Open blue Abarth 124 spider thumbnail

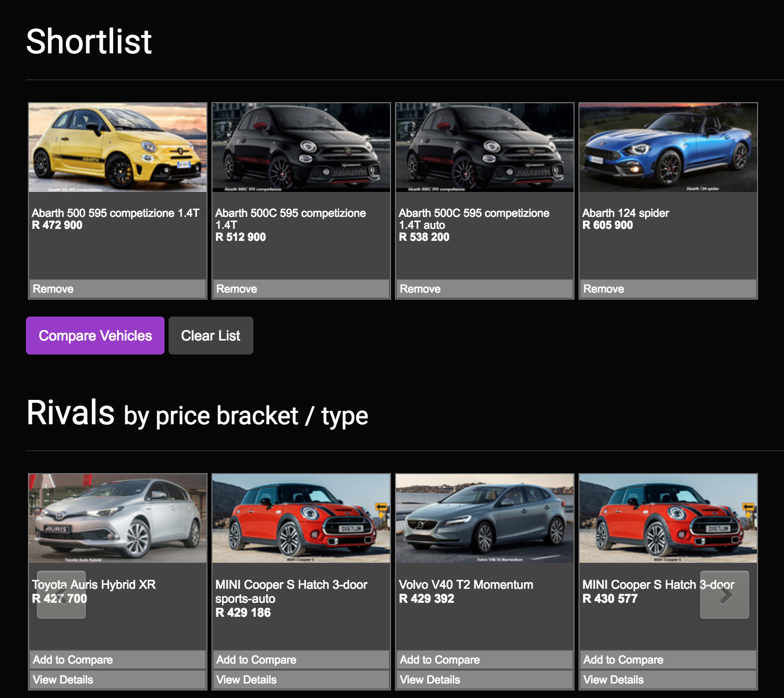pyautogui.click(x=668, y=148)
